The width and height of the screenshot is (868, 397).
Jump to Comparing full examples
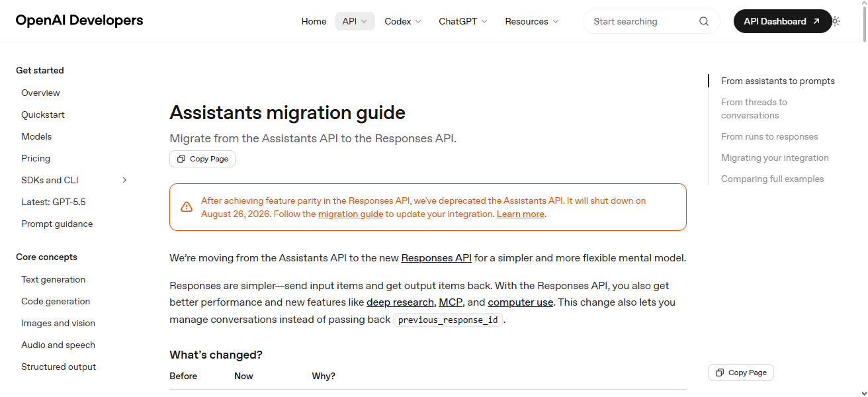click(x=773, y=179)
